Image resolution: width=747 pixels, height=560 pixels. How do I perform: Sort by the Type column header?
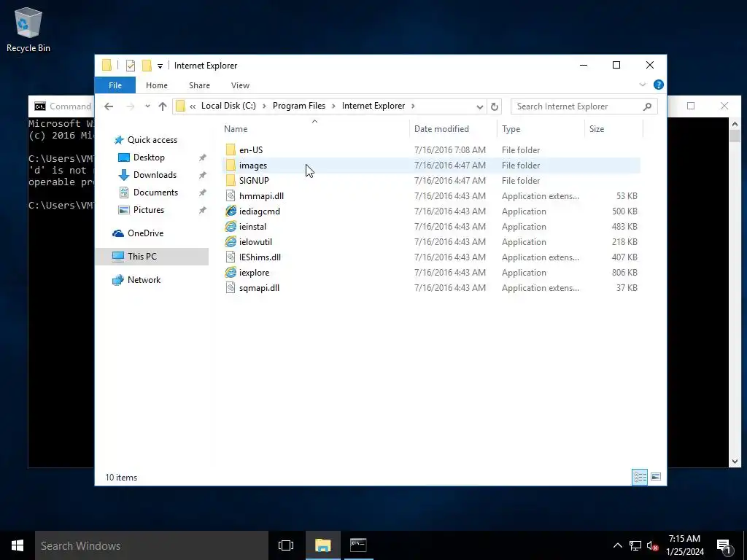point(541,129)
